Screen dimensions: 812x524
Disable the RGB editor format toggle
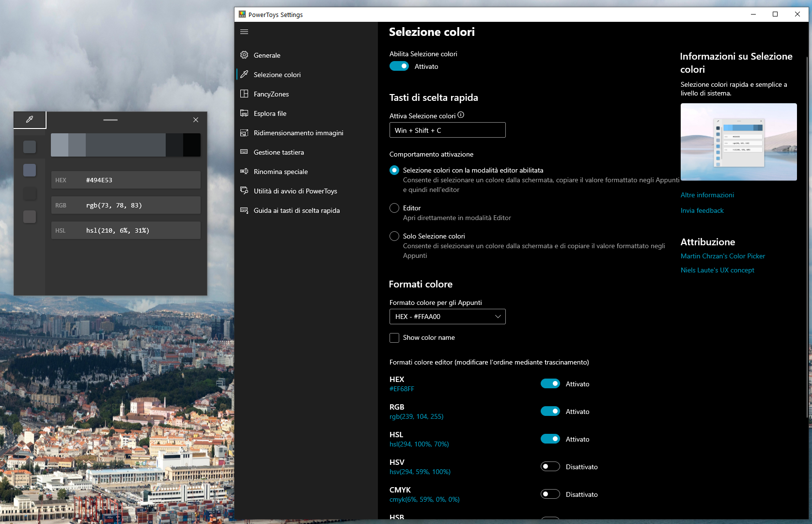coord(550,411)
